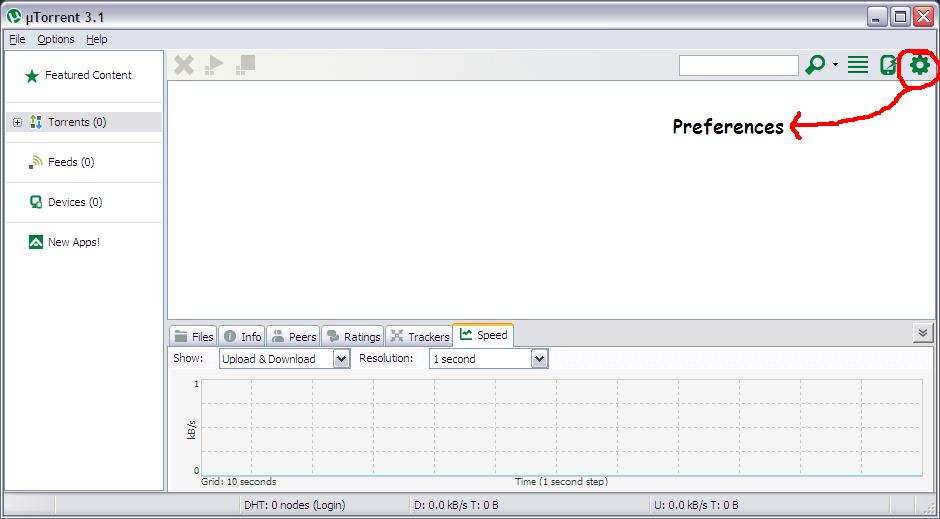Open the Help menu
Screen dimensions: 940x519
tap(97, 39)
